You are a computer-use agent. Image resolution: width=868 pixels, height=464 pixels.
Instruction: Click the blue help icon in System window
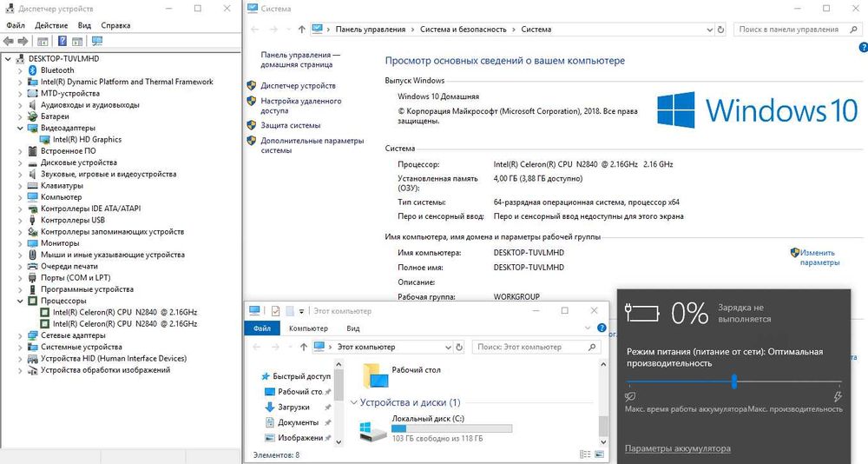coord(864,48)
